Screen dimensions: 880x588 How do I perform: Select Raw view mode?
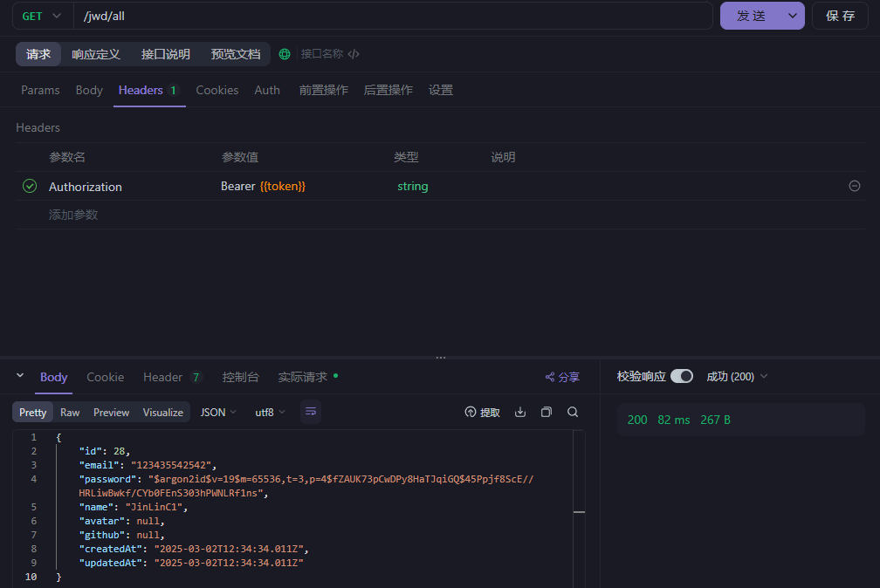[70, 413]
